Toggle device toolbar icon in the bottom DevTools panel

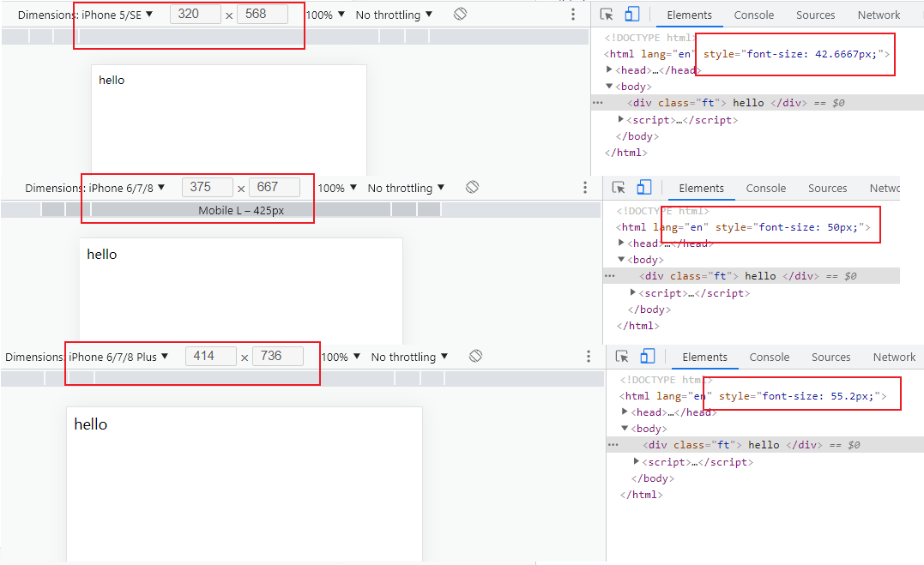pos(648,356)
